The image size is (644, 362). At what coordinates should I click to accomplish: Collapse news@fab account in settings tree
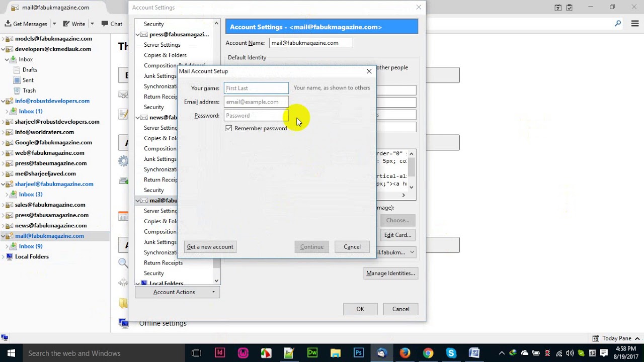point(138,118)
